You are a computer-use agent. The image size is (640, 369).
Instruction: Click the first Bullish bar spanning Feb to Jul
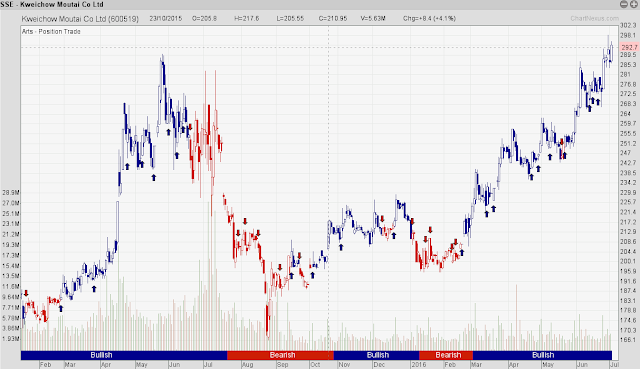(x=124, y=355)
